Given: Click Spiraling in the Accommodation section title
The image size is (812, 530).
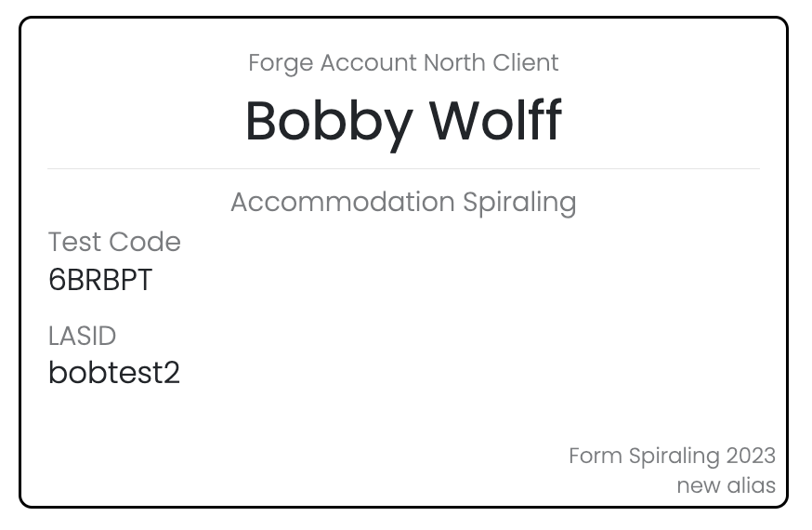Looking at the screenshot, I should coord(516,203).
